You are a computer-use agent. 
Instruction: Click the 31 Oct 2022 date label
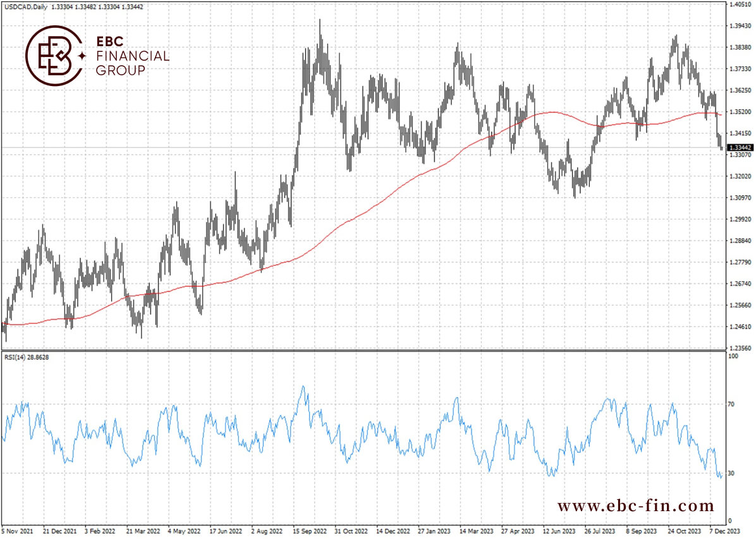(x=351, y=531)
